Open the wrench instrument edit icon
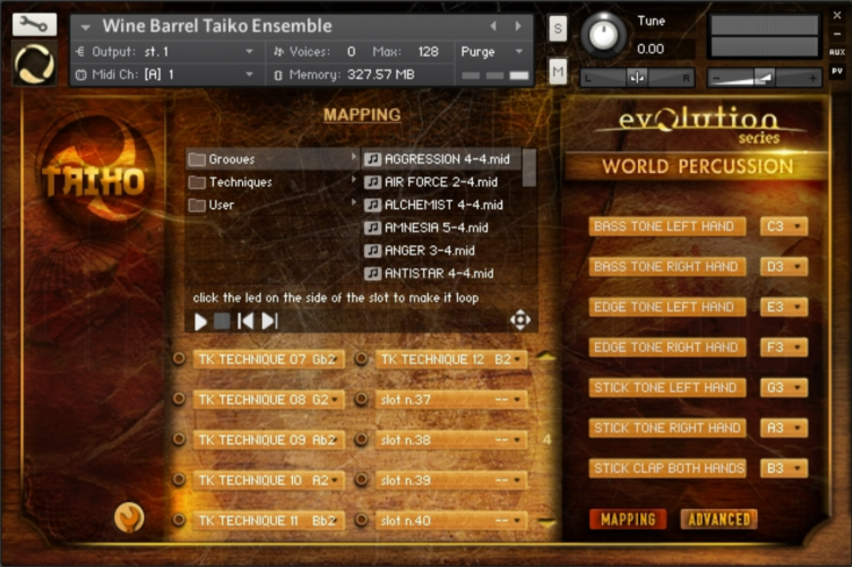This screenshot has width=852, height=567. (34, 24)
